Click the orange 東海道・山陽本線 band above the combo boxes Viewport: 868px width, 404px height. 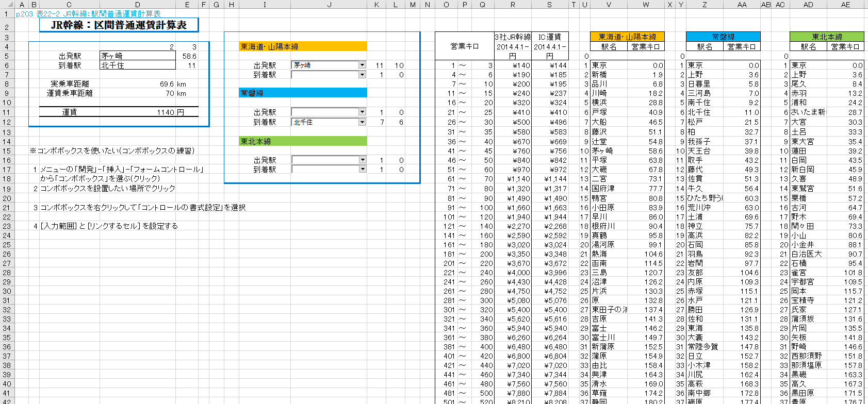(x=303, y=46)
